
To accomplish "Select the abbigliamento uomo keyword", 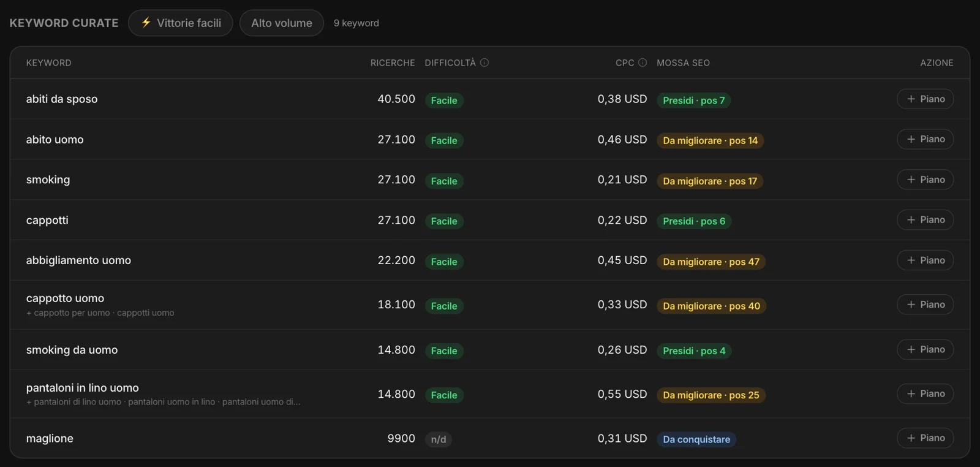I will [78, 260].
